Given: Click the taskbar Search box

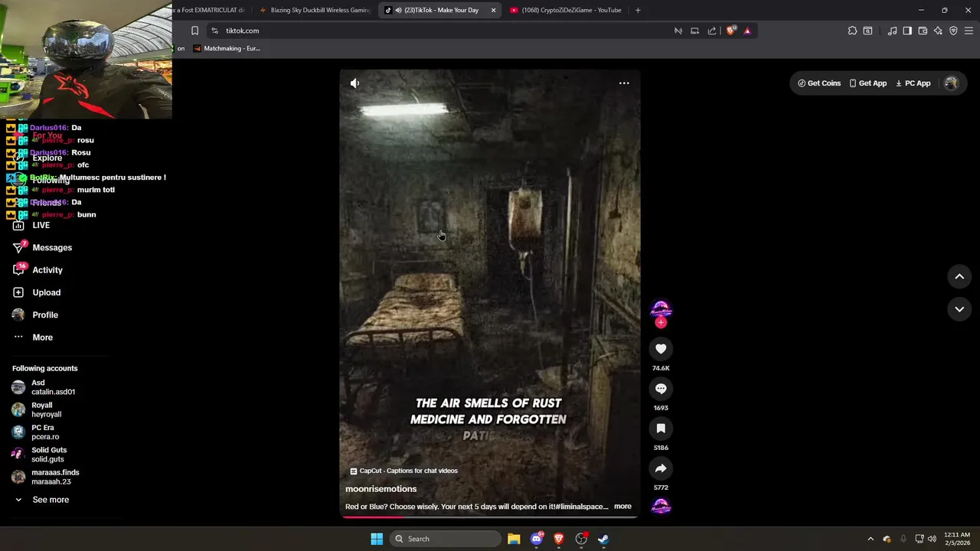Looking at the screenshot, I should [x=446, y=539].
